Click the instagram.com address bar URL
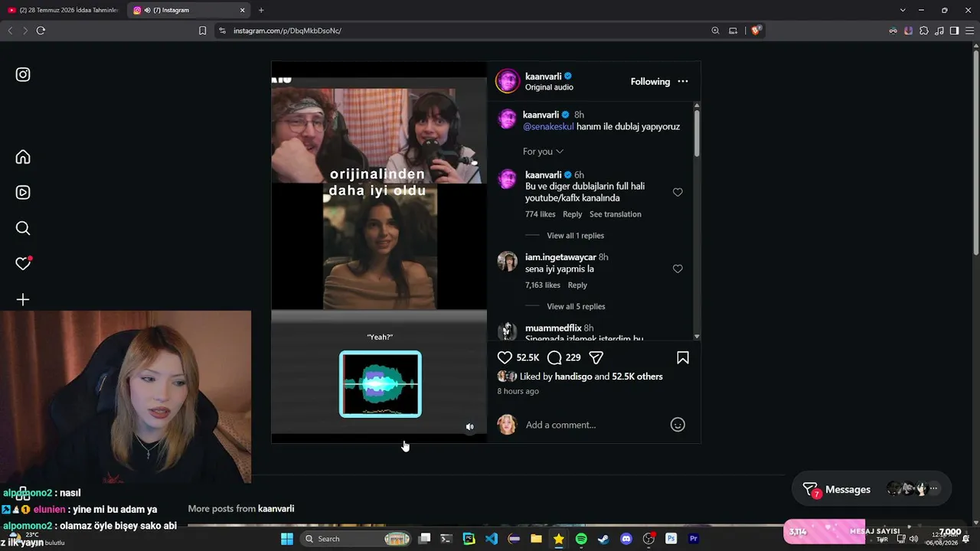This screenshot has width=980, height=551. click(287, 31)
